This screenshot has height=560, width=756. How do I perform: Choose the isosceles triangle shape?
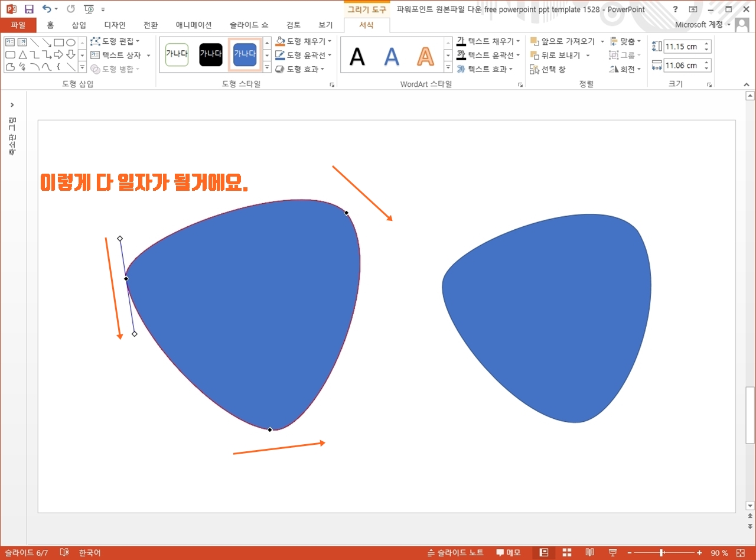(x=22, y=54)
